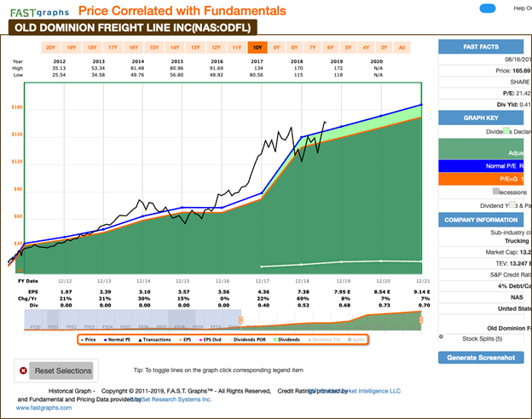Toggle EPS line in legend
532x419 pixels.
tap(185, 339)
